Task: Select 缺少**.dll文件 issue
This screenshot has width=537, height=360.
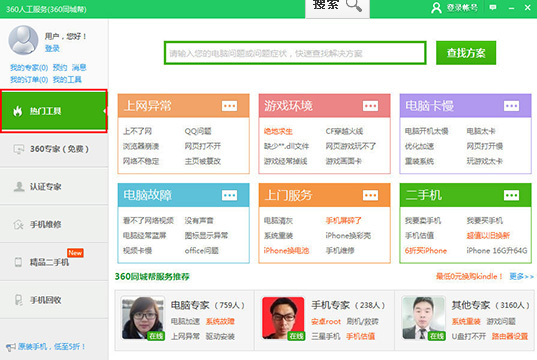Action: point(286,146)
